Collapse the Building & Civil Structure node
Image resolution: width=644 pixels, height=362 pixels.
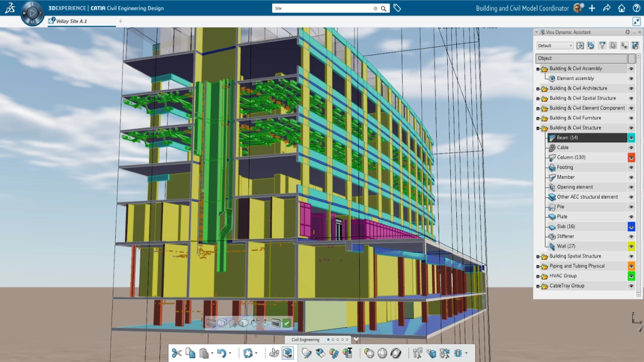(538, 128)
